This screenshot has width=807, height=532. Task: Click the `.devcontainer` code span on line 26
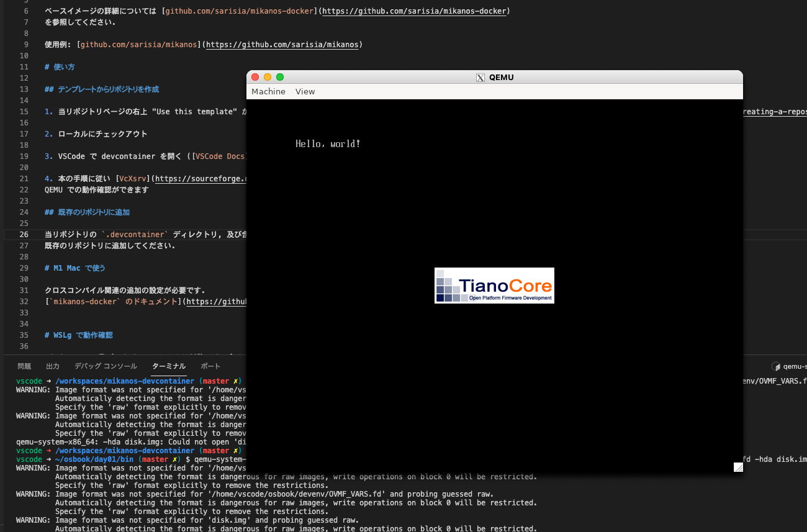tap(135, 235)
